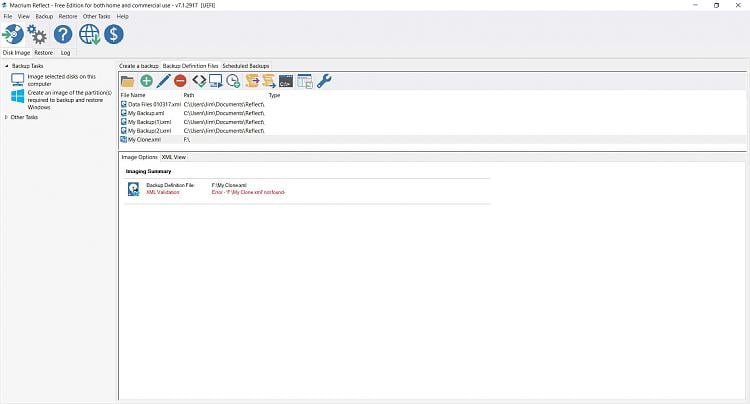Open the Backup menu

point(44,16)
